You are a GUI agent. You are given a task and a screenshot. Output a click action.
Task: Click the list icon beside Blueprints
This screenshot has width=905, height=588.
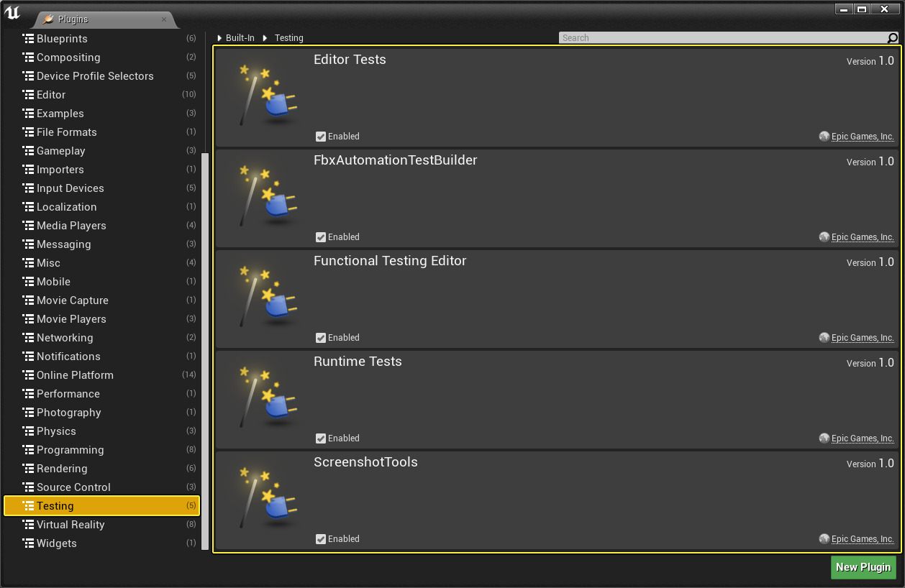point(28,39)
